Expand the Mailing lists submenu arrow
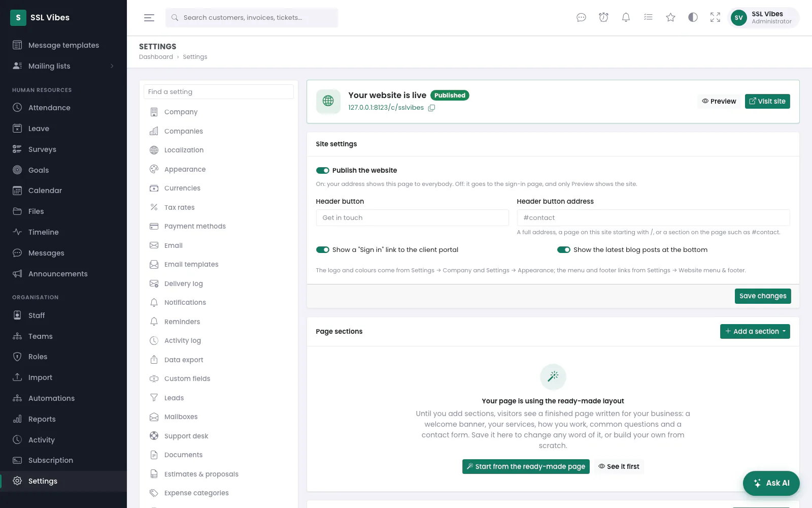812x508 pixels. click(x=112, y=66)
